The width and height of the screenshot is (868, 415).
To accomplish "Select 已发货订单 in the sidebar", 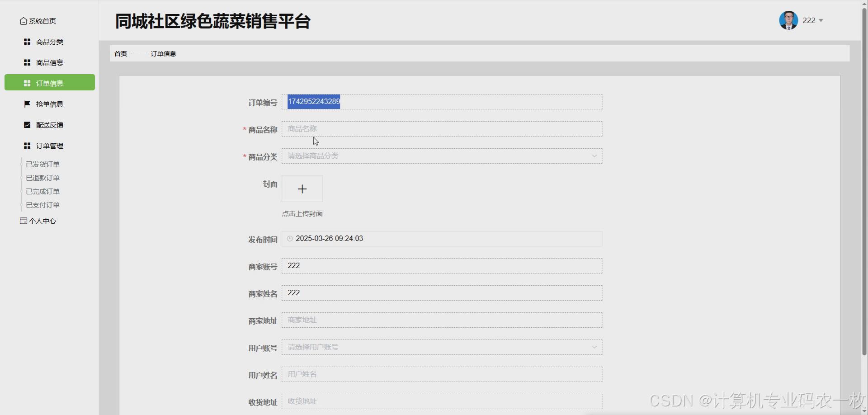I will click(x=43, y=164).
